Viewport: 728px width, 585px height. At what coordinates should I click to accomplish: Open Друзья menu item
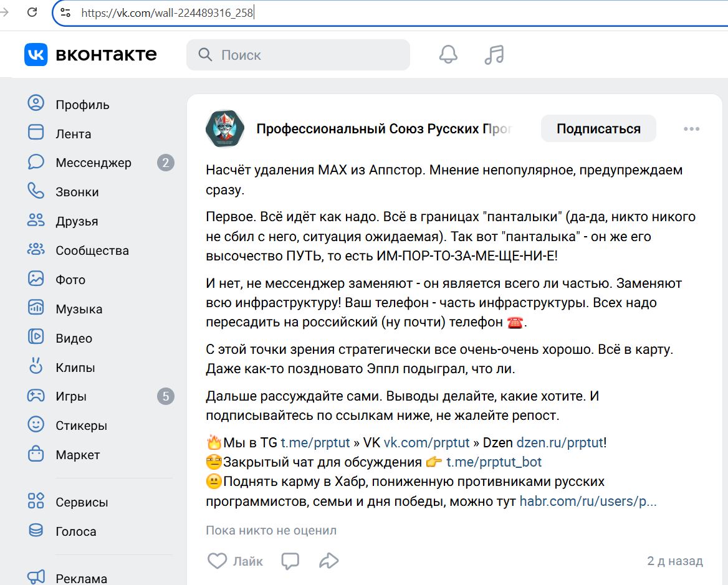(77, 221)
